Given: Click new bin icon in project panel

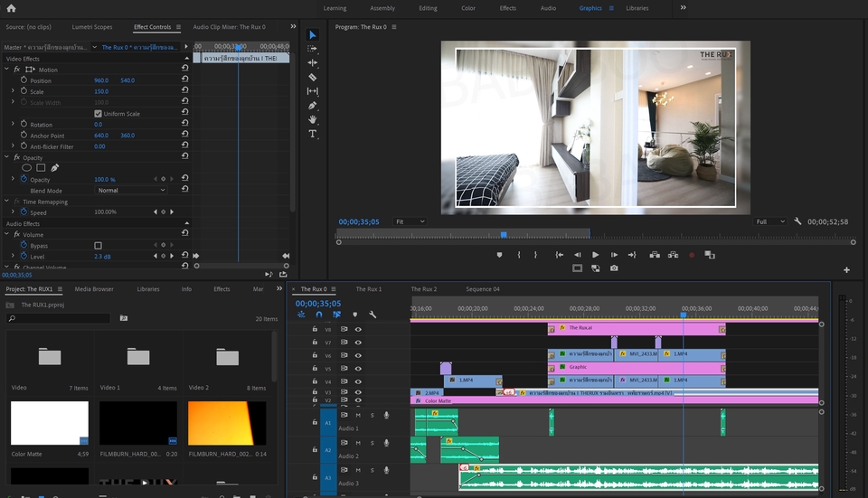Looking at the screenshot, I should [124, 318].
